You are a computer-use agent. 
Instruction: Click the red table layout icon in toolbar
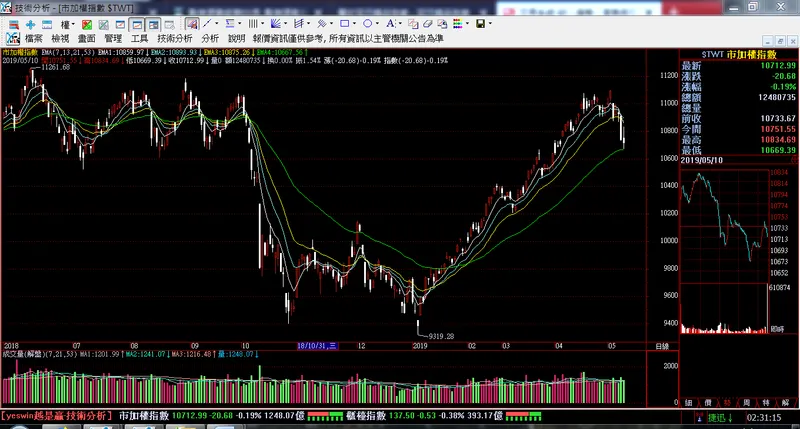point(13,24)
